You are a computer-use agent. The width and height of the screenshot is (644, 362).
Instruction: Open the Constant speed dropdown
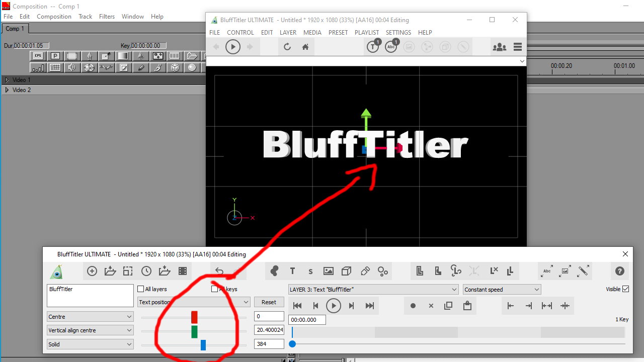coord(502,290)
